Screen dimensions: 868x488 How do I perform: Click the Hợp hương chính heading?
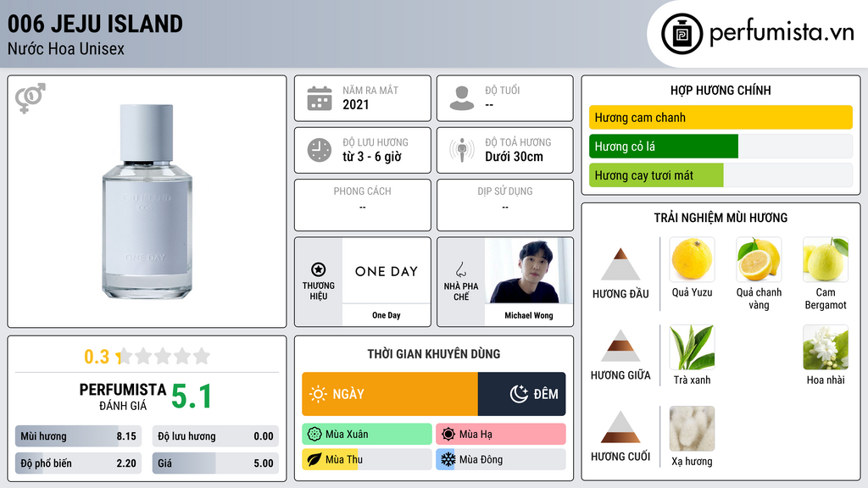721,90
